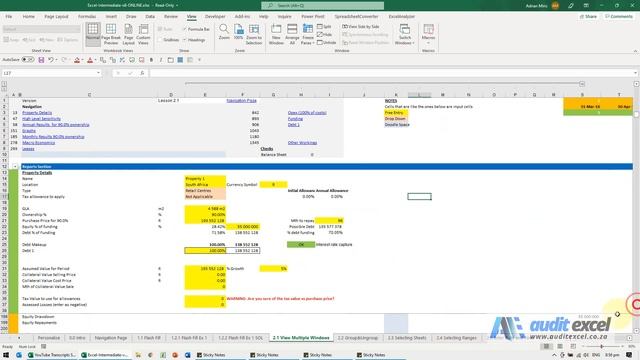Switch to the Developer ribbon tab
Image resolution: width=640 pixels, height=360 pixels.
click(215, 16)
